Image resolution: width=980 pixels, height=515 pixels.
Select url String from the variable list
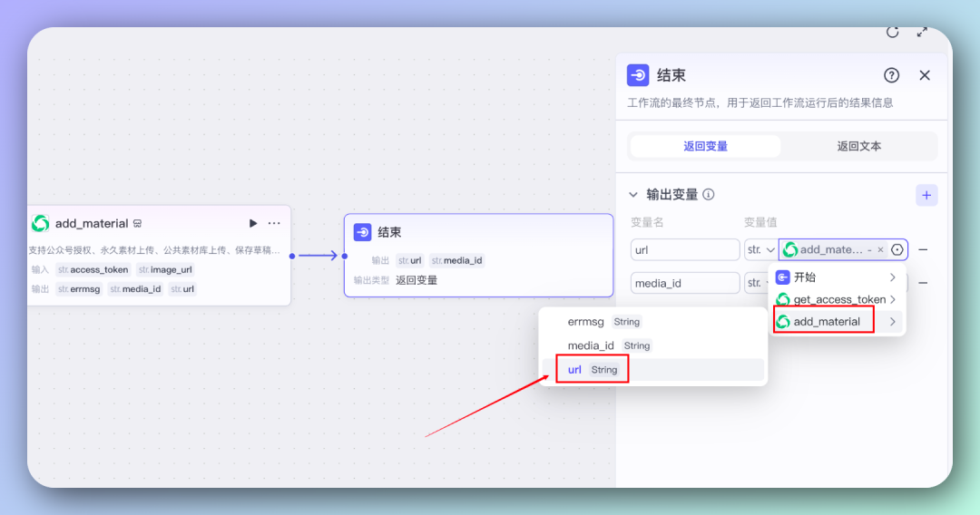click(x=653, y=370)
